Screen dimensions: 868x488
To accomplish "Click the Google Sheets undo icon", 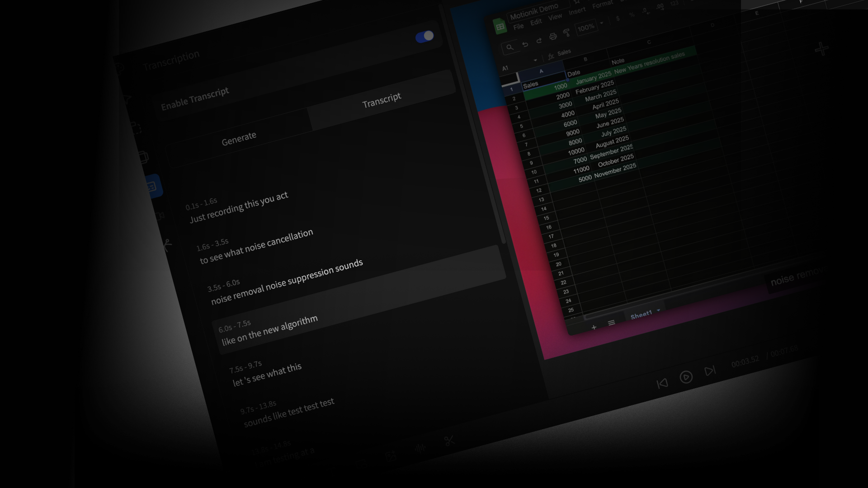I will click(x=525, y=44).
